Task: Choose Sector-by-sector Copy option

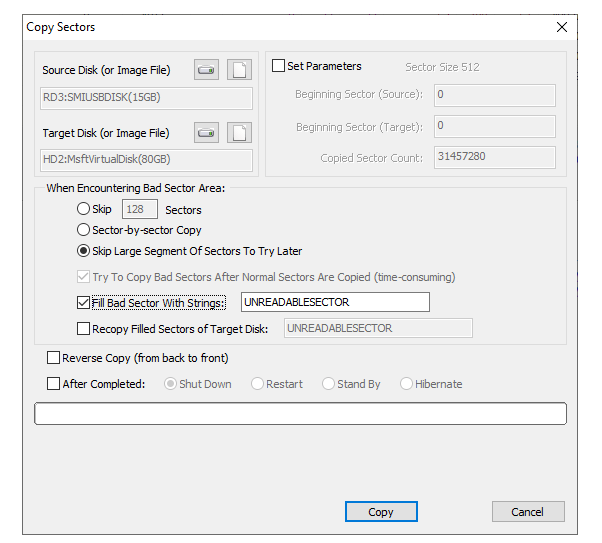Action: pyautogui.click(x=84, y=230)
